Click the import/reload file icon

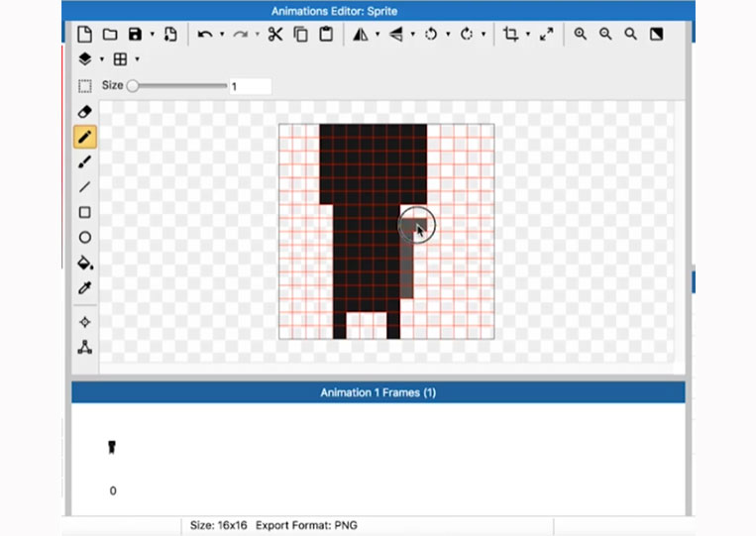170,35
